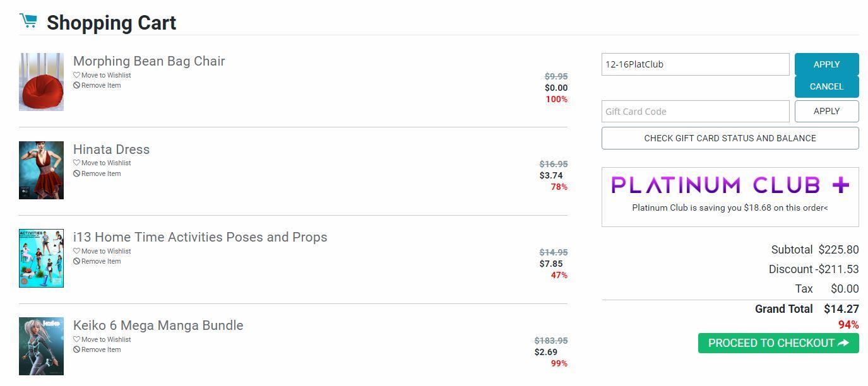Click heart icon for Keiko 6 Mega Manga Bundle
Image resolution: width=868 pixels, height=386 pixels.
point(76,340)
